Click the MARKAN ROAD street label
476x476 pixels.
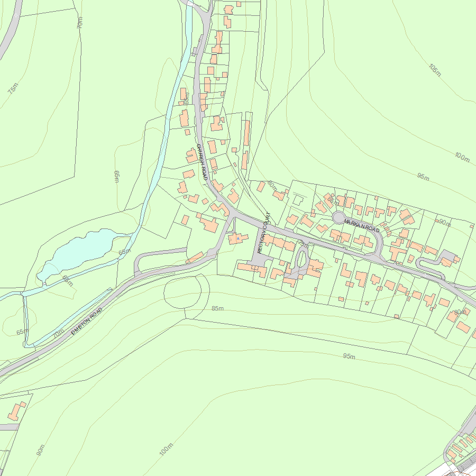pyautogui.click(x=362, y=225)
